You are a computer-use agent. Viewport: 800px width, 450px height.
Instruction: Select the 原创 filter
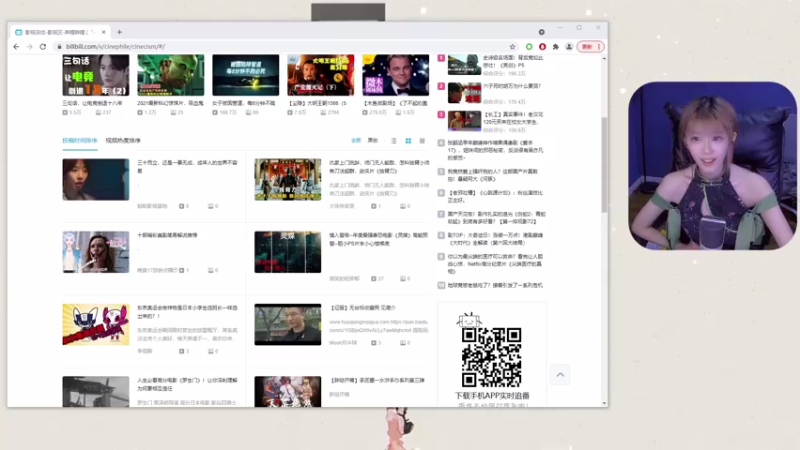[x=373, y=140]
